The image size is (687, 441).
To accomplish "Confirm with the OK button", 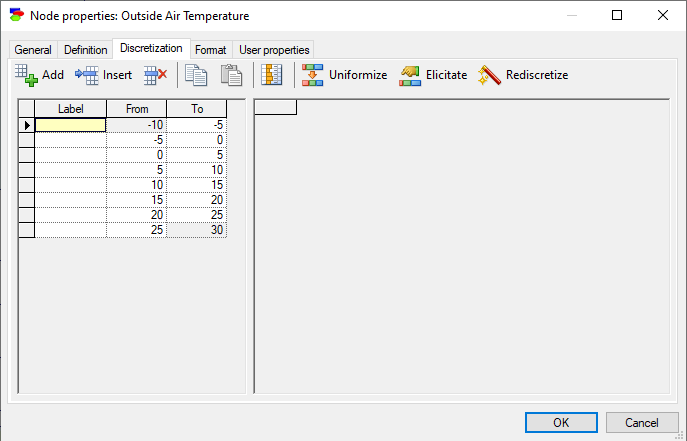I will (561, 423).
